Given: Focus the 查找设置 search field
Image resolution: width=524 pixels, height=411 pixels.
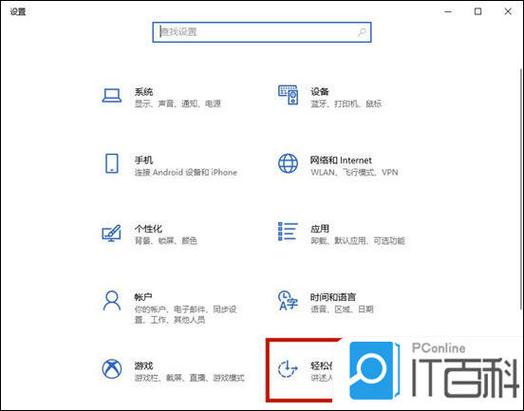Looking at the screenshot, I should click(x=262, y=32).
